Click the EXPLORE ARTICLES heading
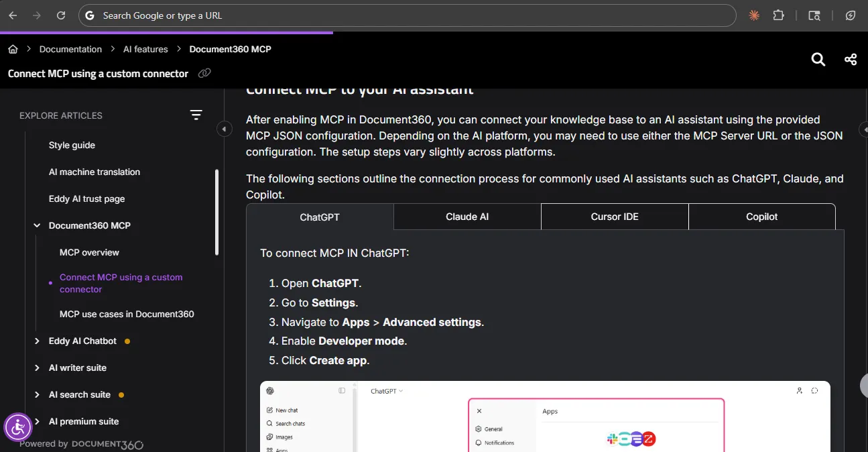This screenshot has width=868, height=452. point(61,115)
